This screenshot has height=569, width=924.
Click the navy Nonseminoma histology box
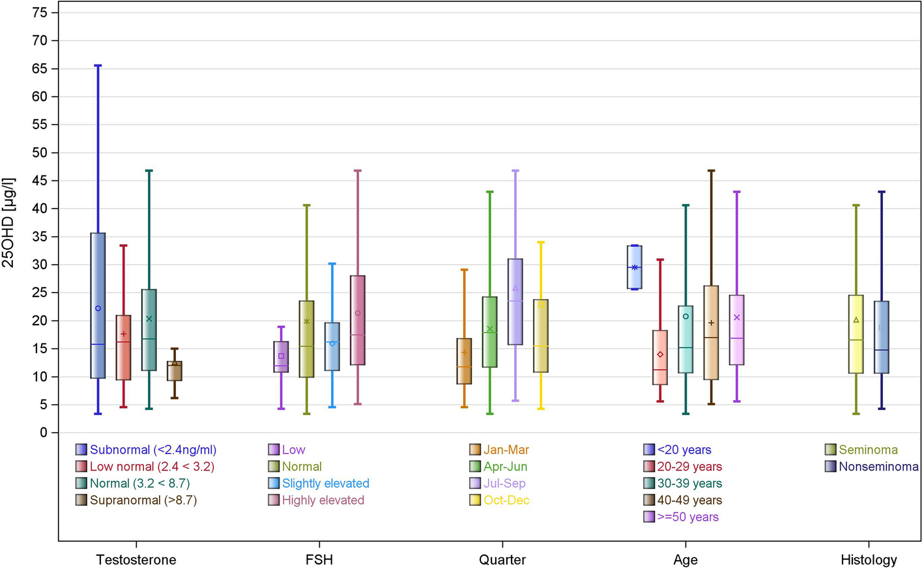pos(882,337)
